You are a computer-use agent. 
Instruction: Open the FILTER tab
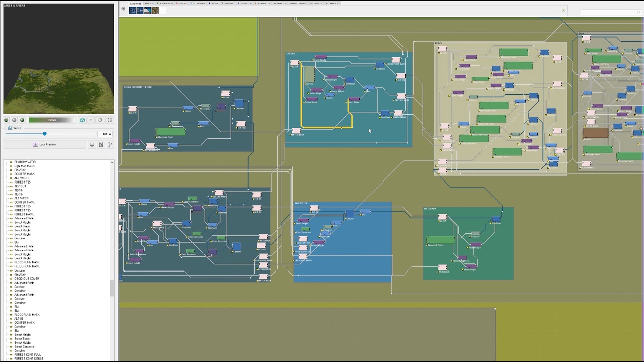pos(215,4)
